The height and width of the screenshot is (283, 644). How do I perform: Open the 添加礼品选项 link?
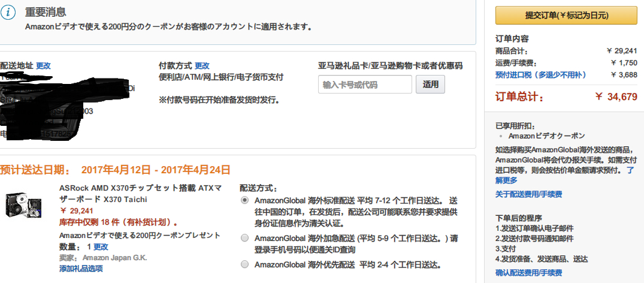(81, 268)
